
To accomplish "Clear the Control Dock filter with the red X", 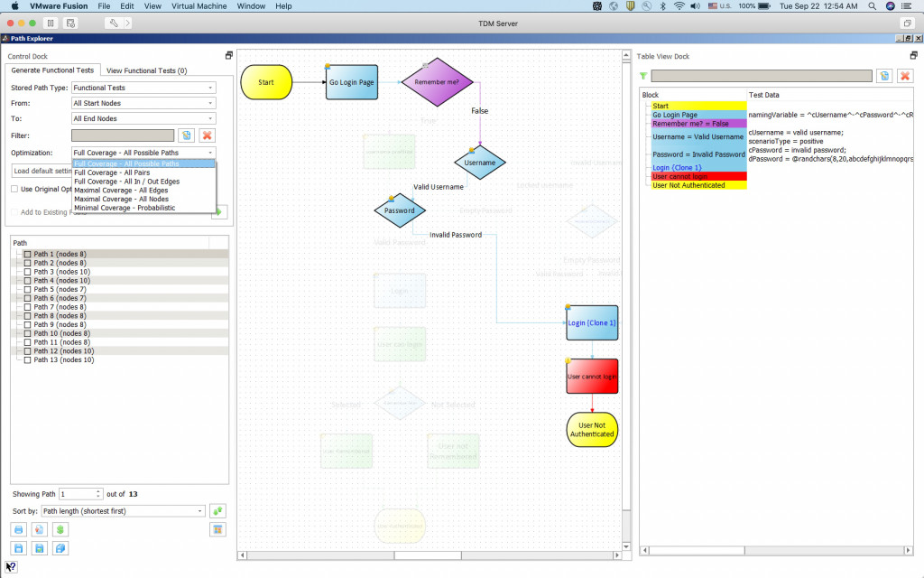I will (x=207, y=135).
